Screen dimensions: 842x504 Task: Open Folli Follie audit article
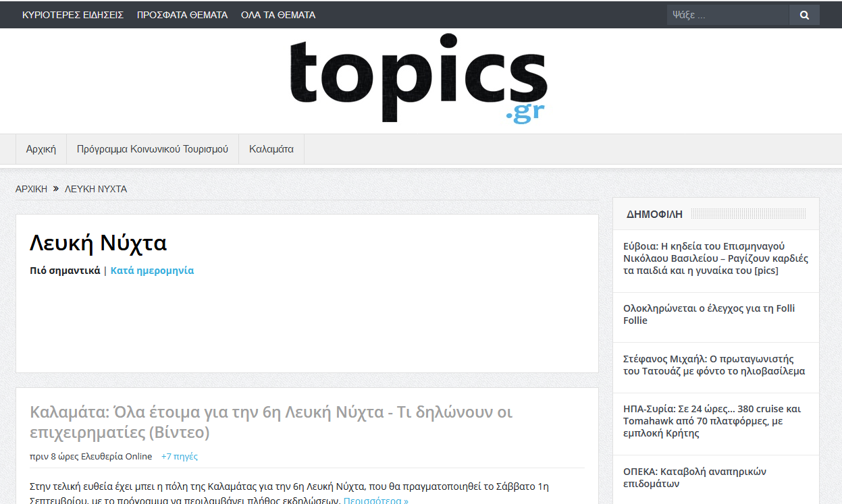point(709,314)
